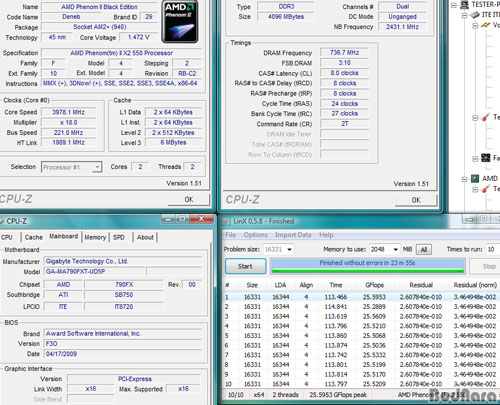
Task: Open the File menu in LinX
Action: click(231, 235)
